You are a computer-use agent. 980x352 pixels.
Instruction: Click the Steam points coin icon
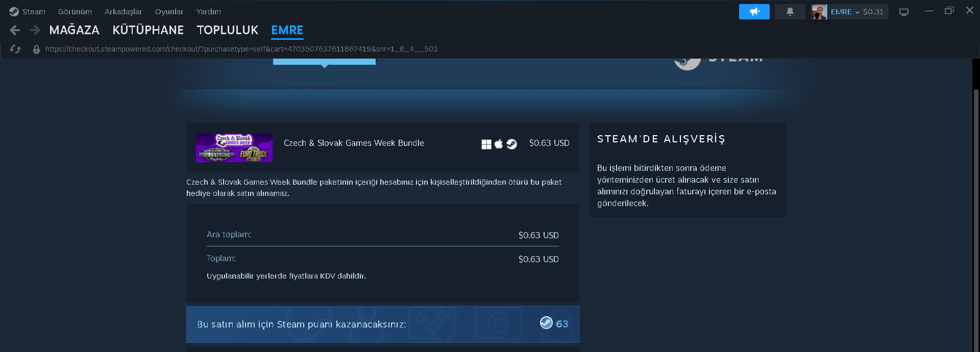point(546,323)
